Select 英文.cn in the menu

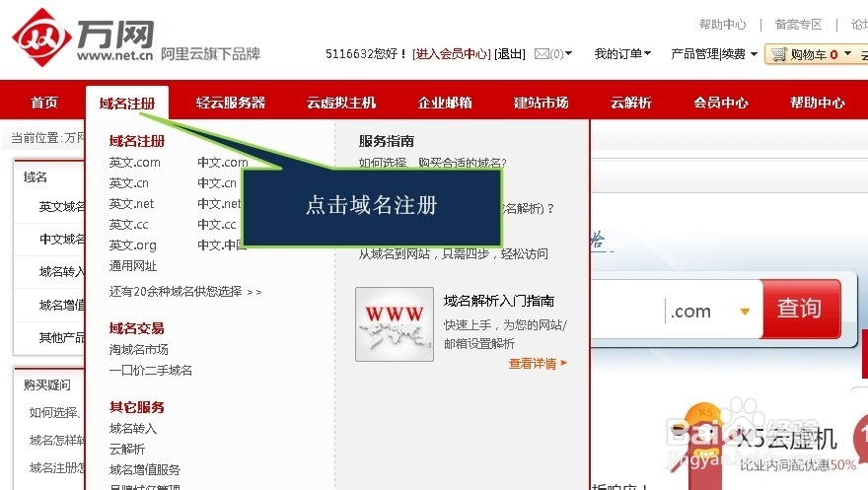[128, 183]
